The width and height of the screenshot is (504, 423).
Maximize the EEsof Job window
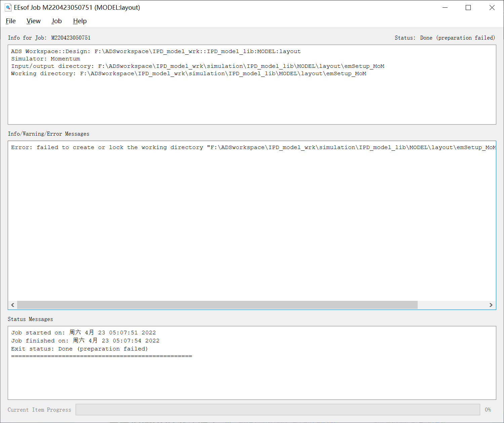pyautogui.click(x=468, y=7)
